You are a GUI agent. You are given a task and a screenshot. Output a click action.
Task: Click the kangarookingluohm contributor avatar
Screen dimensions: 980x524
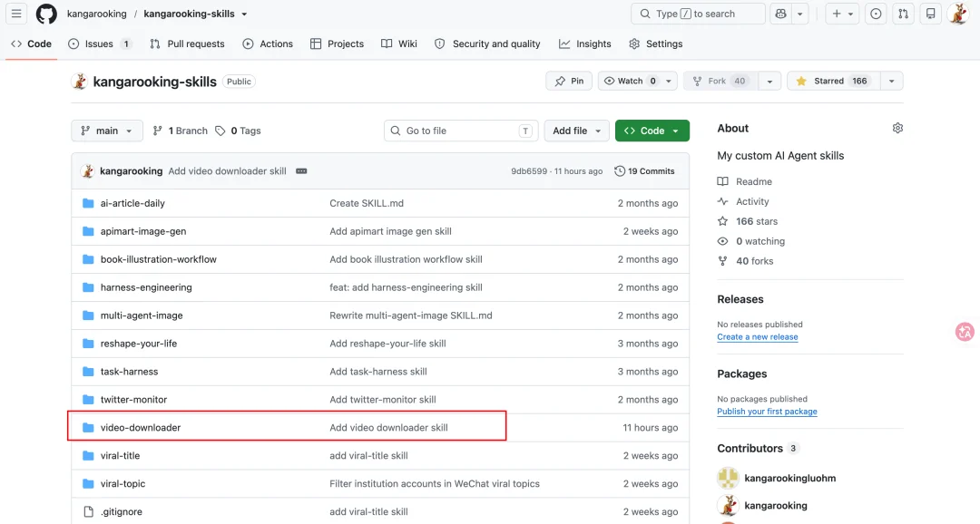pos(728,478)
